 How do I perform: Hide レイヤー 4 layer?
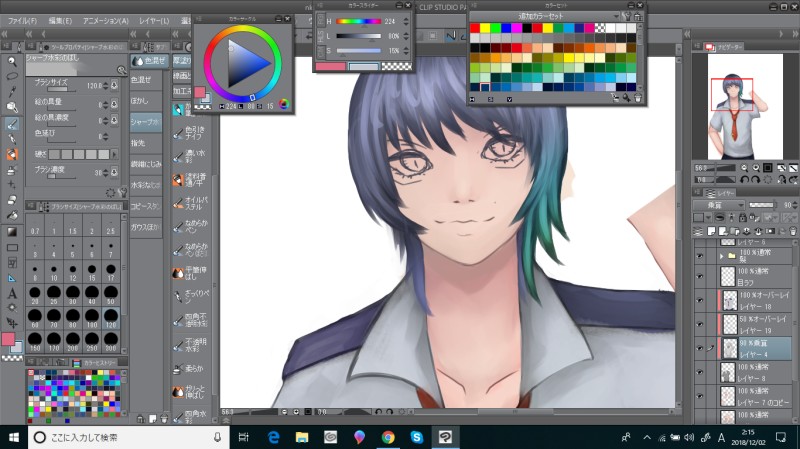(699, 348)
